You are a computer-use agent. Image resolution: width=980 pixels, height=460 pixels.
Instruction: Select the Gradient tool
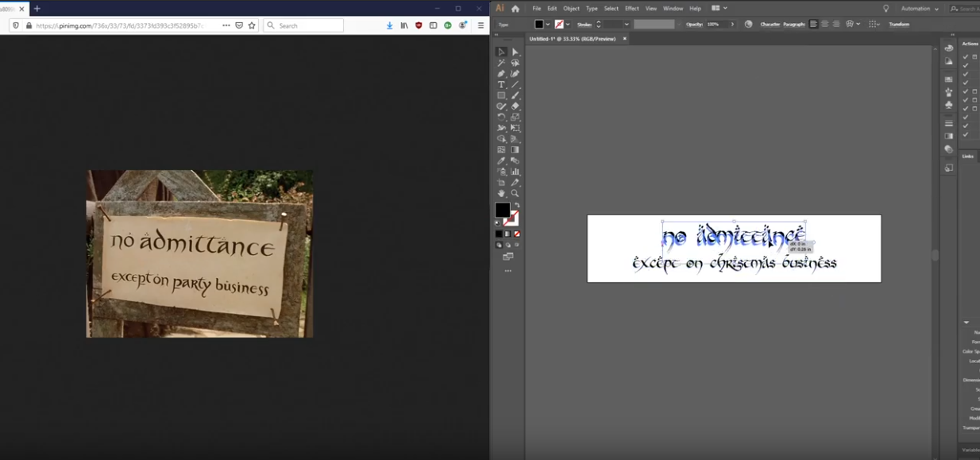coord(515,149)
